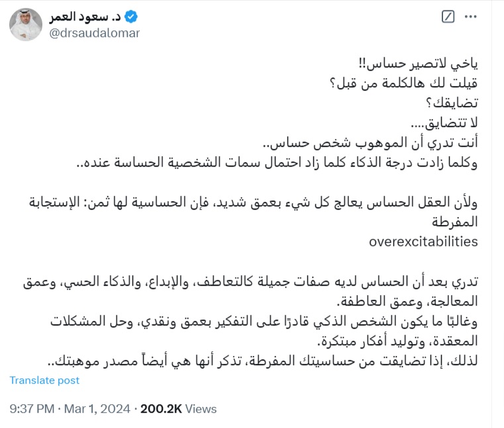Open the 9:37 PM timestamp link

pyautogui.click(x=32, y=409)
